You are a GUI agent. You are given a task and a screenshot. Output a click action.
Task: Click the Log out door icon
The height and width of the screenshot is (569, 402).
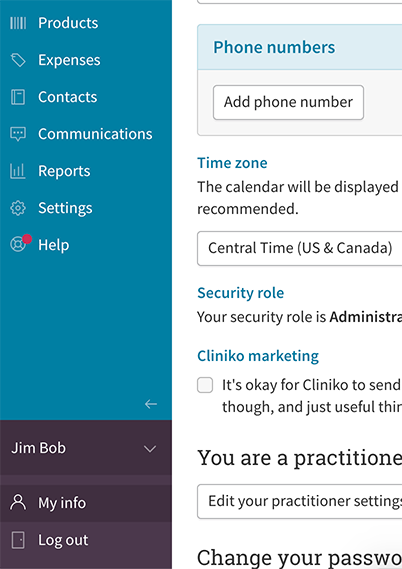(x=18, y=540)
